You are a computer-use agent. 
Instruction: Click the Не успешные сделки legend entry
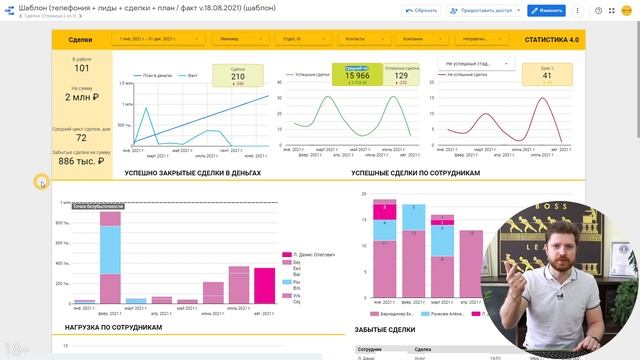(463, 75)
